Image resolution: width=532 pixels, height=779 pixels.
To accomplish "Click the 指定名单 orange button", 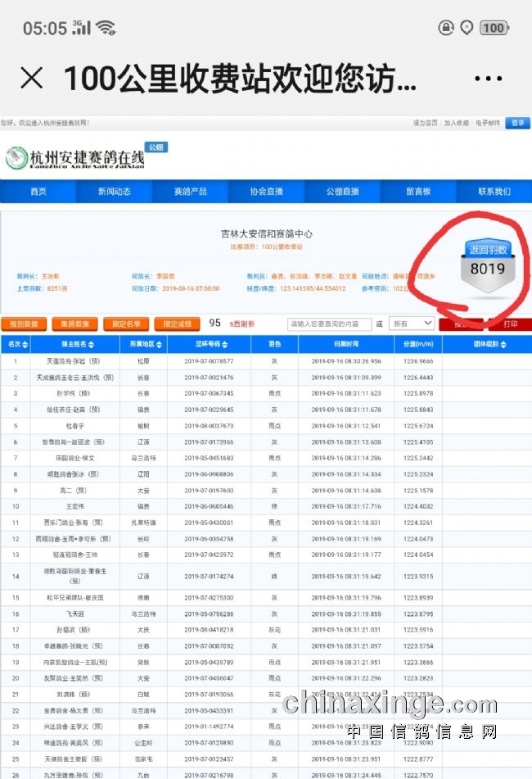I will click(126, 324).
